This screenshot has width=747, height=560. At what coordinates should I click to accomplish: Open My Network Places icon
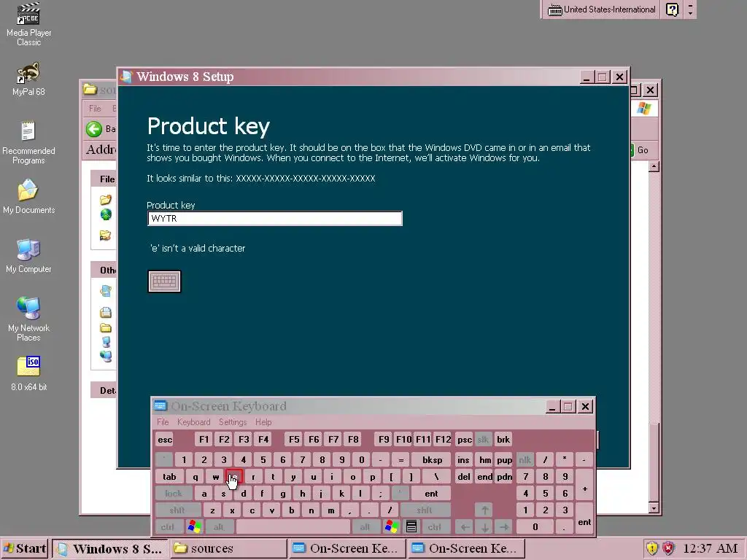pos(28,319)
